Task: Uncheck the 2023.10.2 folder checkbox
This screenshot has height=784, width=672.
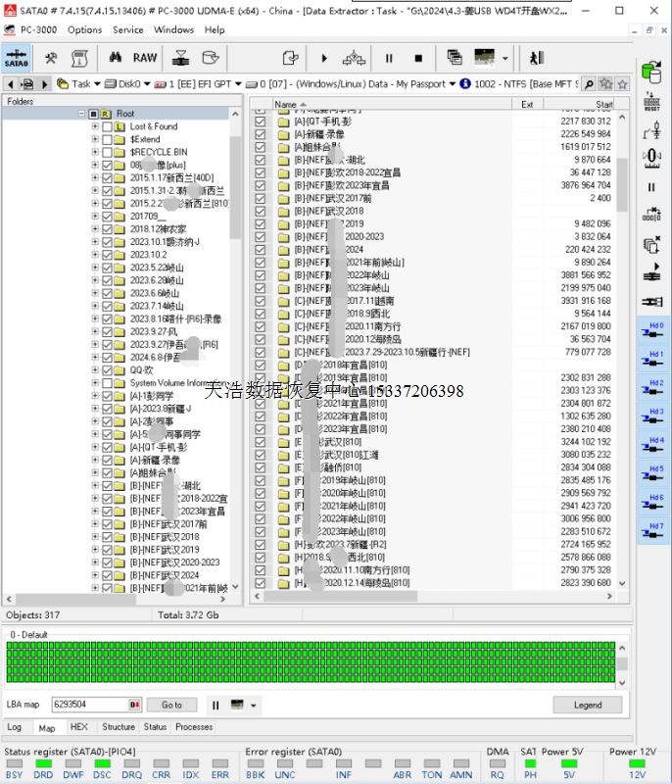Action: coord(107,255)
